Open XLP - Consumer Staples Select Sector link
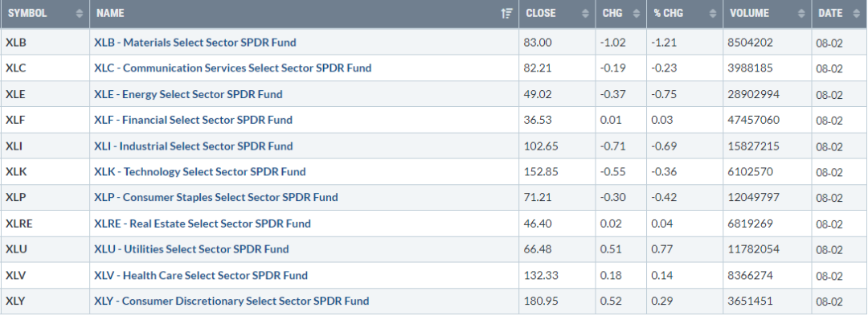 (216, 198)
